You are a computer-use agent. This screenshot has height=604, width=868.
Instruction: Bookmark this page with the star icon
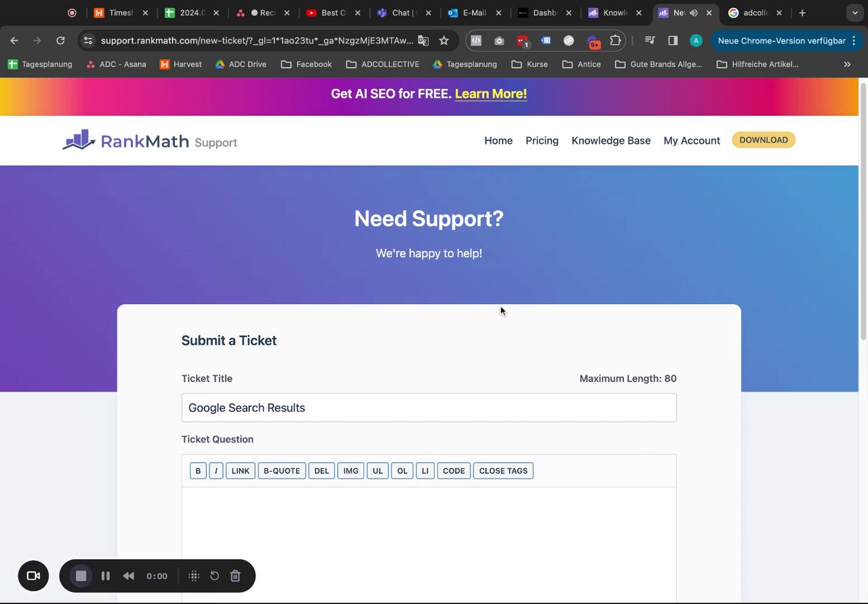click(444, 41)
